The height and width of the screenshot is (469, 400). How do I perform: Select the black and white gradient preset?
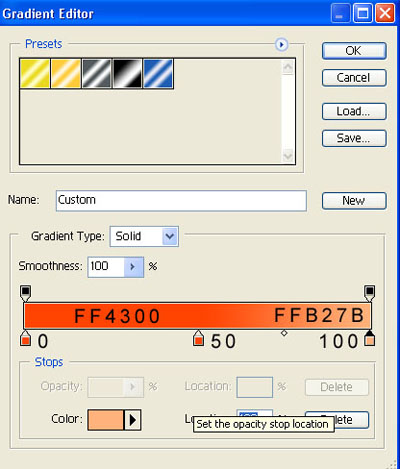[x=127, y=74]
